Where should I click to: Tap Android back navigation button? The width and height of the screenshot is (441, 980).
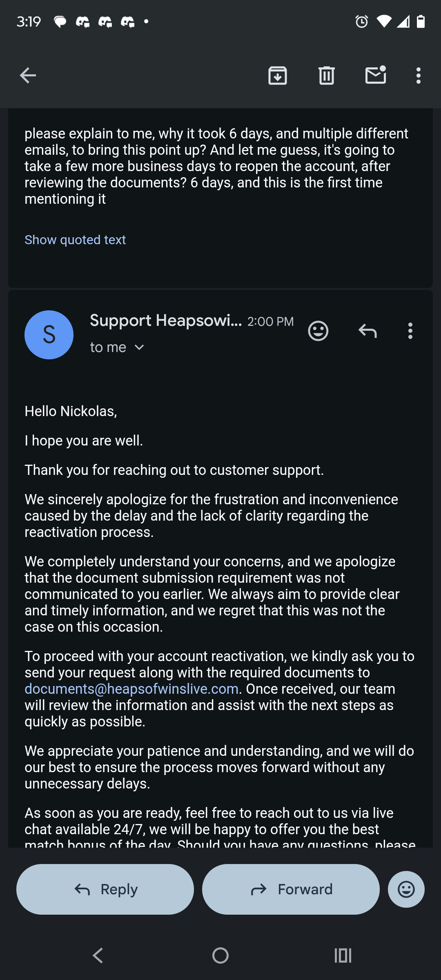(x=98, y=955)
